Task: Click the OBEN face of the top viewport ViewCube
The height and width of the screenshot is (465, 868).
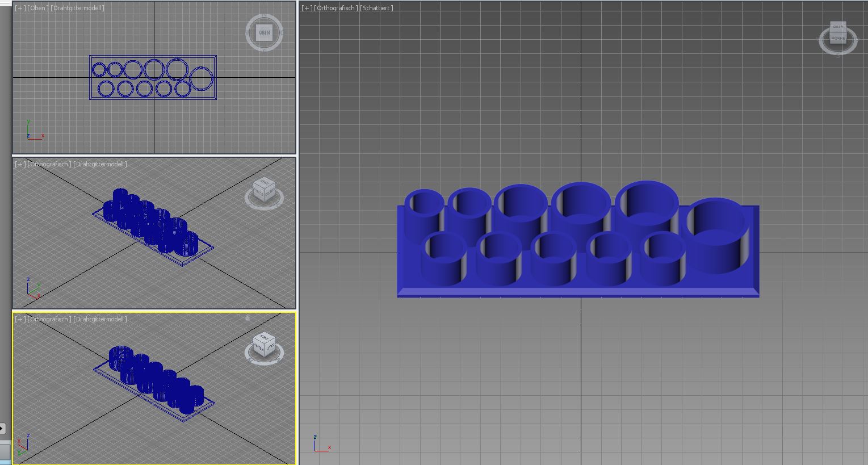Action: [x=264, y=32]
